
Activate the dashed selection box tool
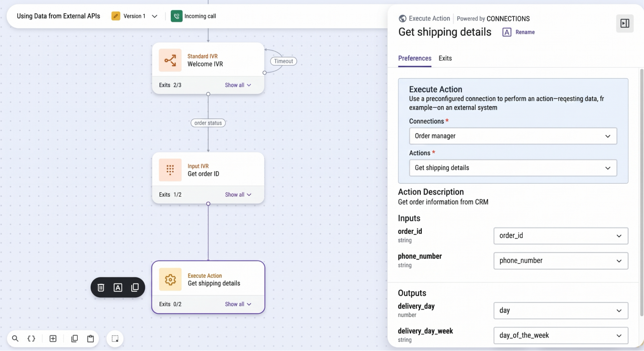(115, 338)
